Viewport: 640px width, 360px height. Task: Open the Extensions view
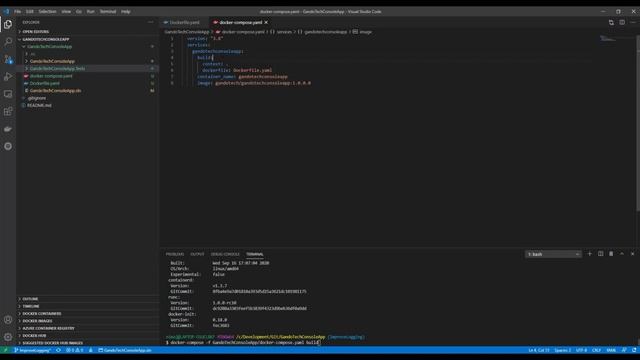click(x=8, y=111)
